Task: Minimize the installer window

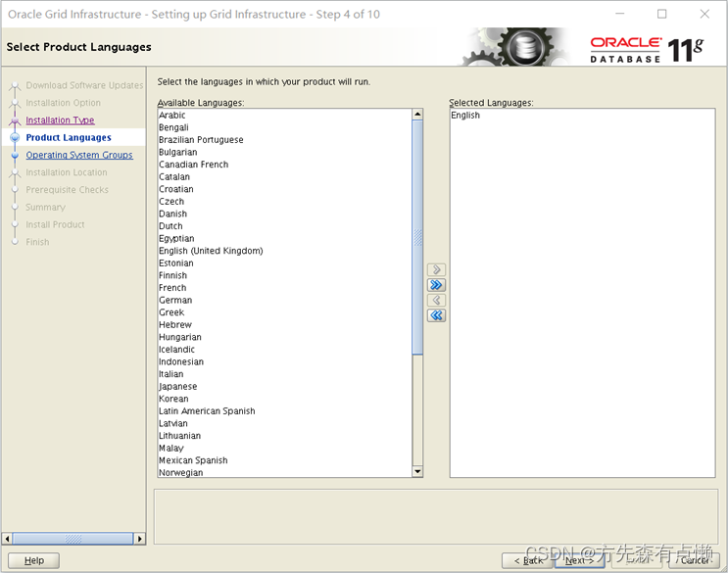Action: pyautogui.click(x=620, y=14)
